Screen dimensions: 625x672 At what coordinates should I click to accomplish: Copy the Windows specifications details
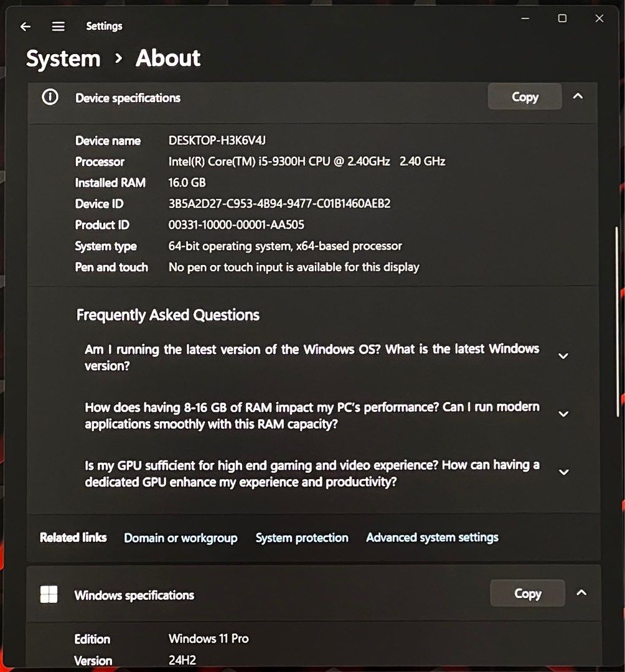(527, 593)
